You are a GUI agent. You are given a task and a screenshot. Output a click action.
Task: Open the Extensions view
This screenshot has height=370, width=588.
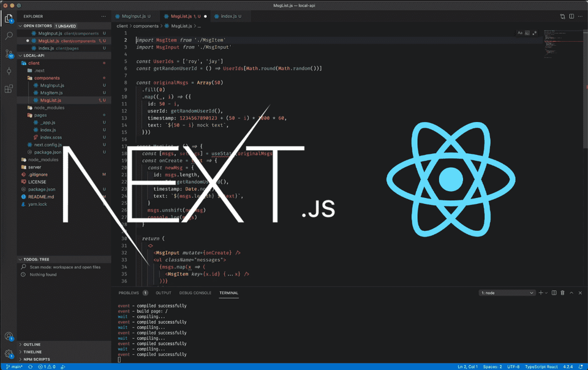pyautogui.click(x=9, y=88)
